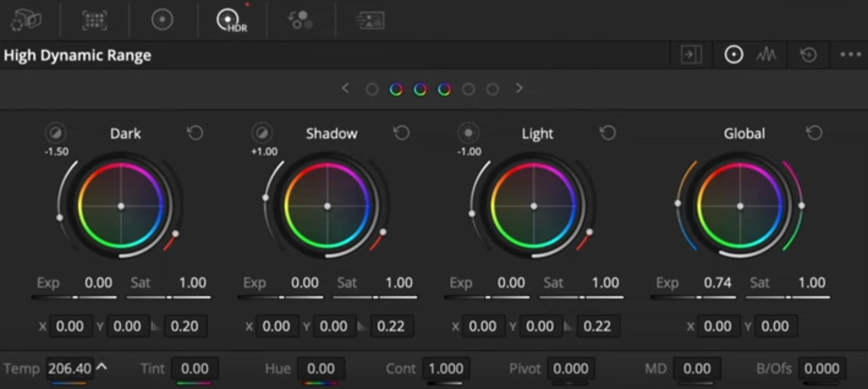Click the Shadow falloff field 0.22

tap(391, 326)
